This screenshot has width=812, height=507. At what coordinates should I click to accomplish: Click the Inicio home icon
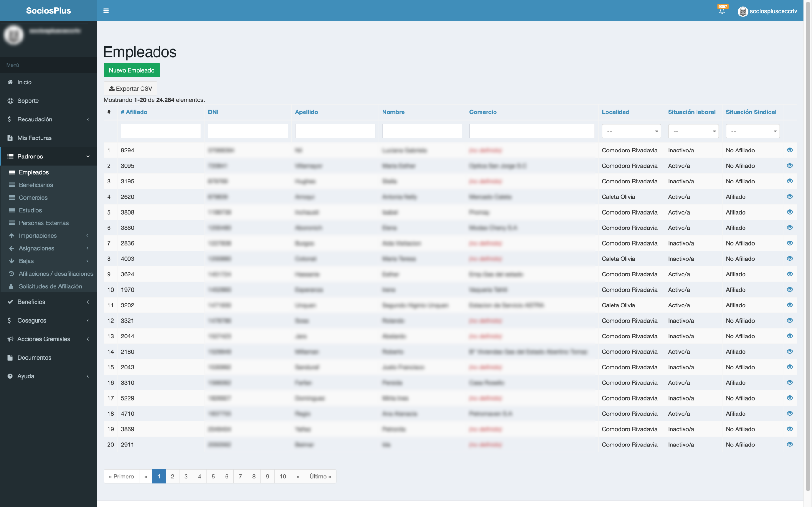click(10, 82)
